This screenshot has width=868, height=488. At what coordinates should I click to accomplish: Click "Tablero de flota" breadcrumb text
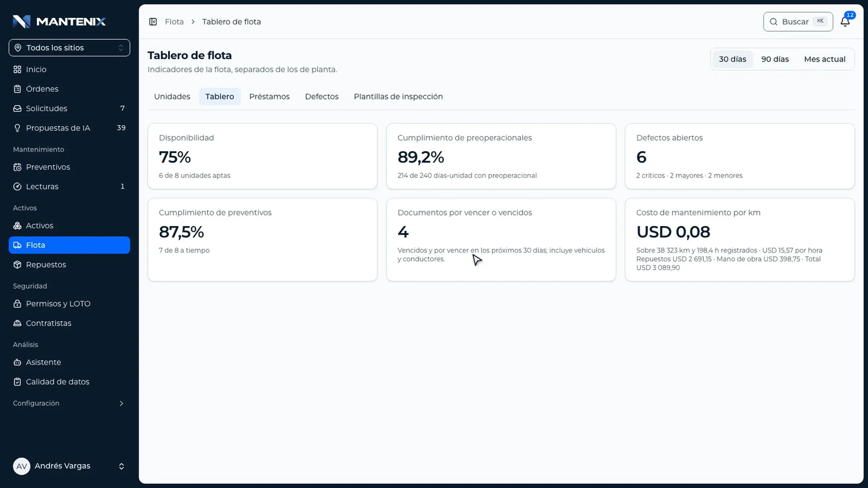point(231,22)
